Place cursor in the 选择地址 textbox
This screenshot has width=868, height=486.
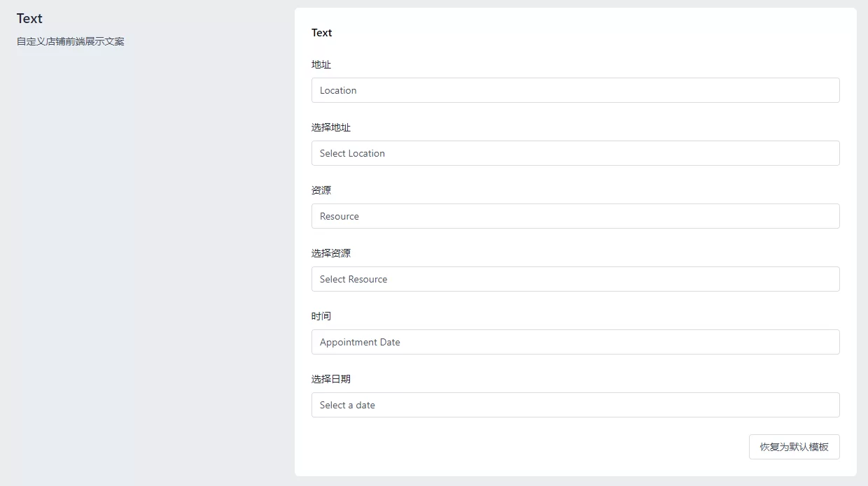(x=575, y=153)
